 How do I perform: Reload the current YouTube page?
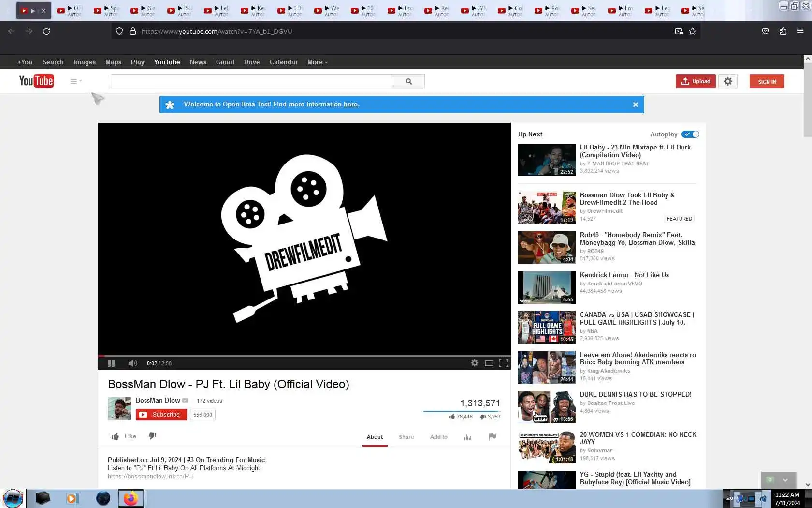point(46,31)
